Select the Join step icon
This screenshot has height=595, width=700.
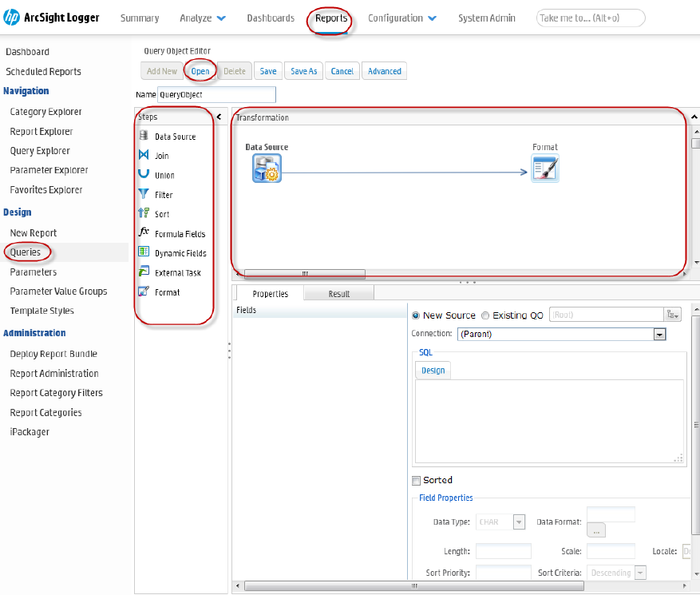click(x=144, y=155)
